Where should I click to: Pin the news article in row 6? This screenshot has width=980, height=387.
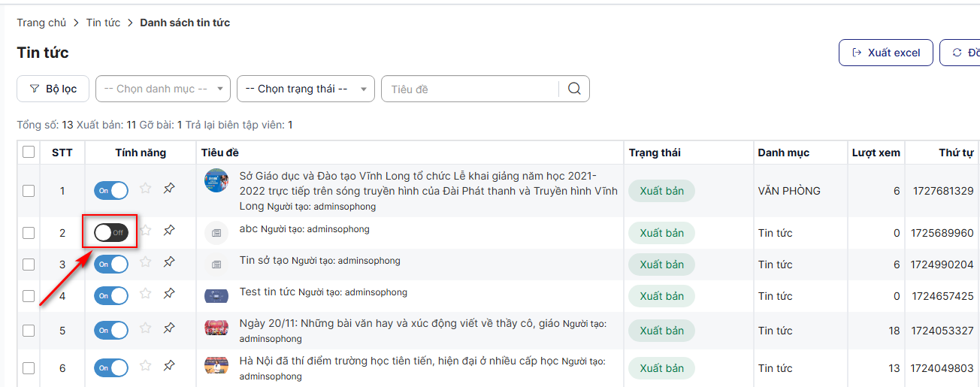tap(169, 366)
